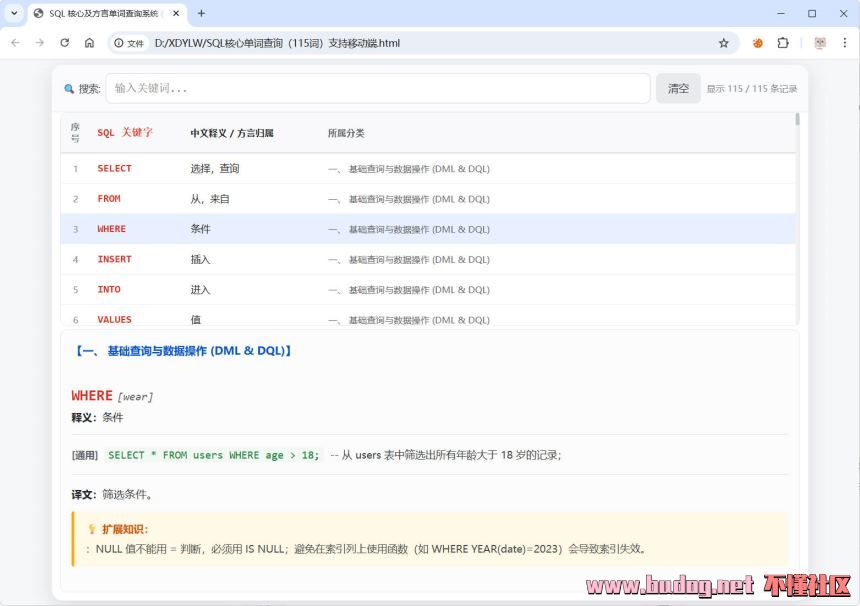Click the 从, 来自 meaning cell

[210, 199]
